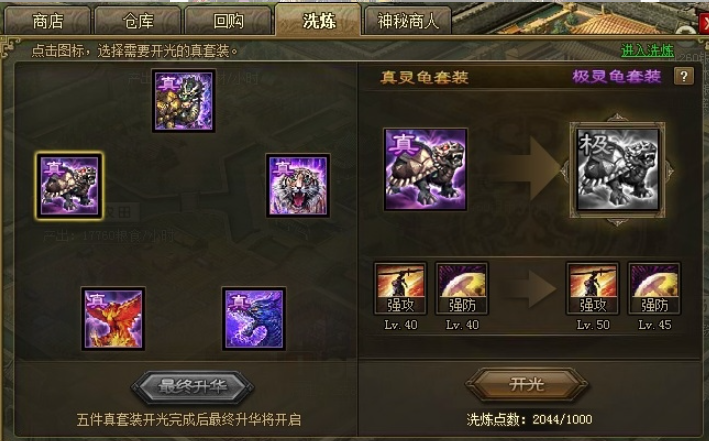Image resolution: width=709 pixels, height=441 pixels.
Task: Select the true dragon-turtle set icon at top
Action: (183, 100)
